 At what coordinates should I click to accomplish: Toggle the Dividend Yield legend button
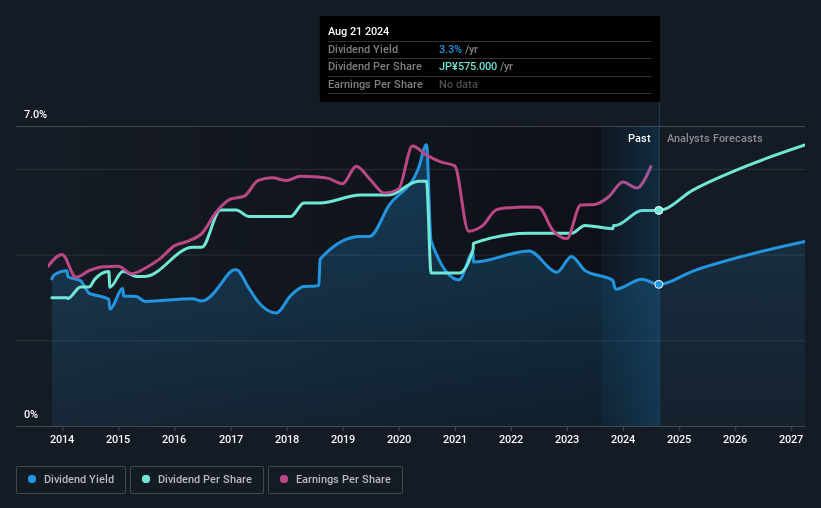(71, 480)
